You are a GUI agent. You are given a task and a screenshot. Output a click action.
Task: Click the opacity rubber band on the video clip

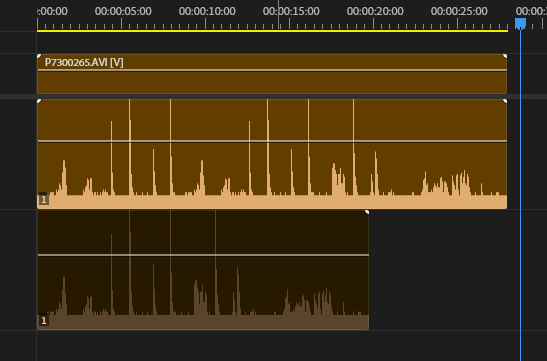pyautogui.click(x=272, y=70)
